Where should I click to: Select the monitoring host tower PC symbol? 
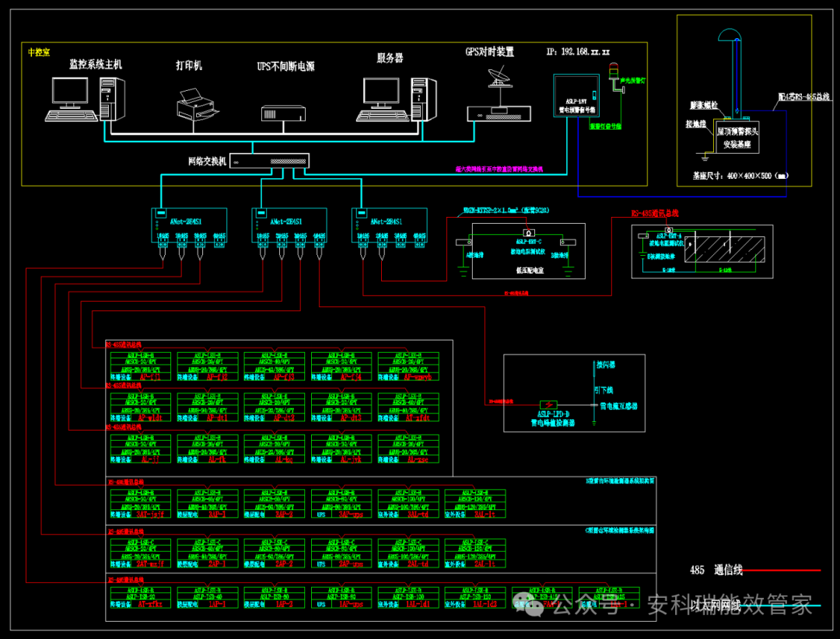point(112,99)
